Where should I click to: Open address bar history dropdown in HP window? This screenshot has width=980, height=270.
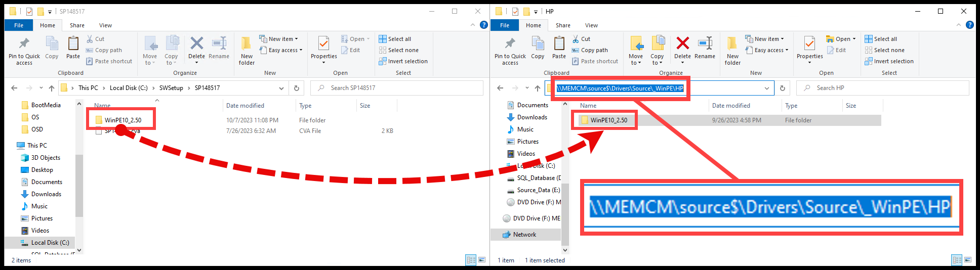tap(767, 88)
